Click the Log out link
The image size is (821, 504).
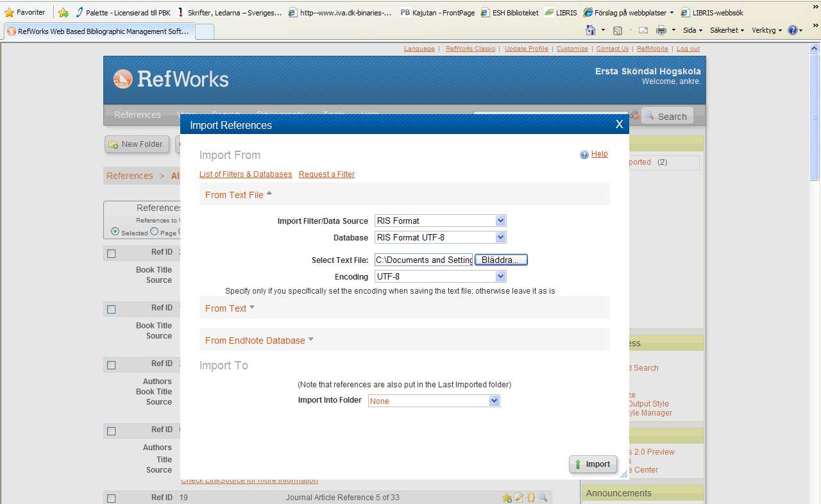[x=688, y=49]
